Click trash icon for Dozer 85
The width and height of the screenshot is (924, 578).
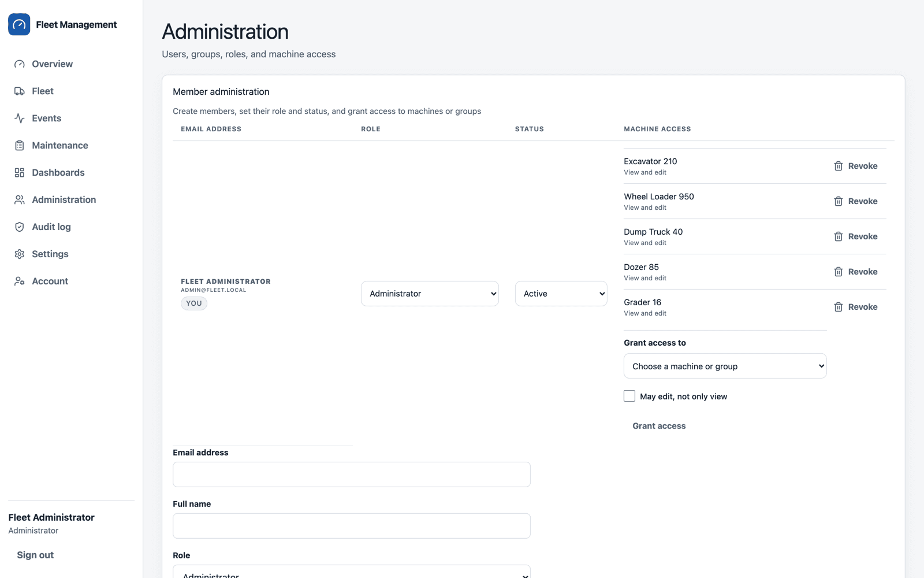[x=839, y=272]
